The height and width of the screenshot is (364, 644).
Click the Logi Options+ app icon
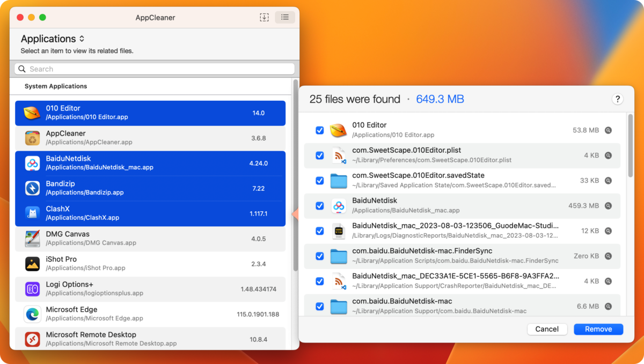(32, 289)
